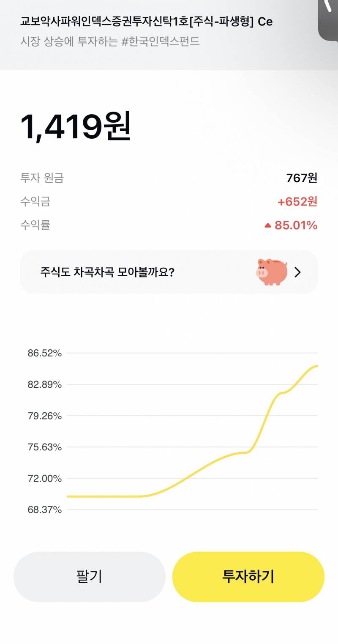Tap the 68.37% label below the chart
Viewport: 338px width, 644px height.
point(44,510)
